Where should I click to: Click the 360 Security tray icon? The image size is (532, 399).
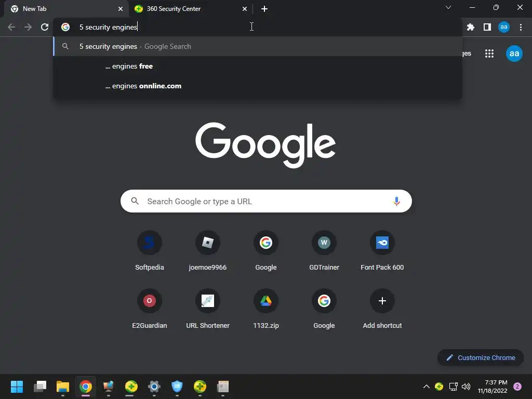[x=439, y=387]
